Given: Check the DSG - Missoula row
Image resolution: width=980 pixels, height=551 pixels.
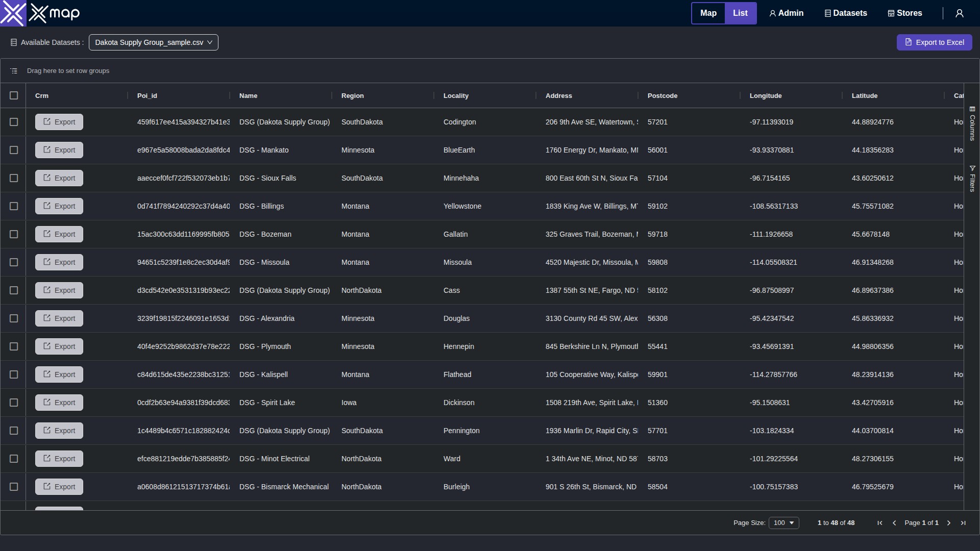Looking at the screenshot, I should 14,262.
